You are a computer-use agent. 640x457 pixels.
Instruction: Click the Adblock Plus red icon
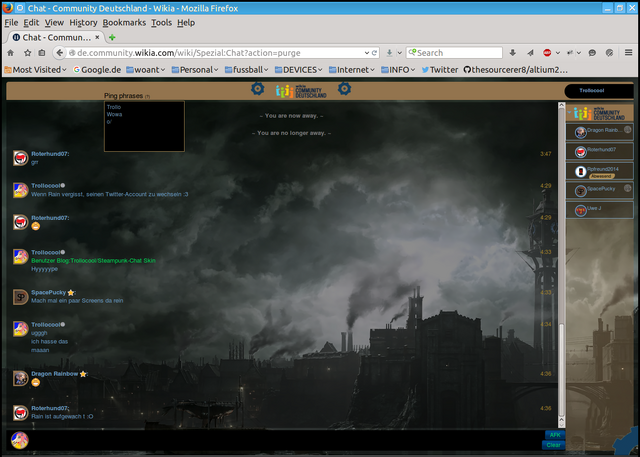coord(547,53)
